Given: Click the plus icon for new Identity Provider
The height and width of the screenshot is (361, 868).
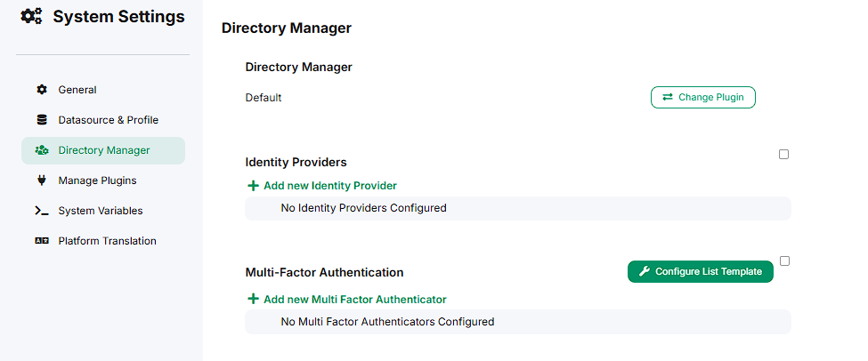Looking at the screenshot, I should click(253, 186).
